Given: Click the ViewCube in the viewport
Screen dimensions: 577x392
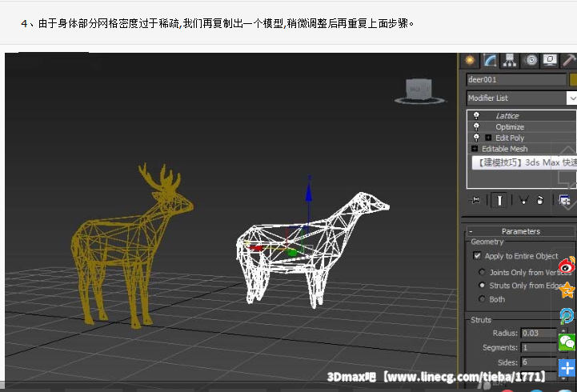Looking at the screenshot, I should (419, 90).
